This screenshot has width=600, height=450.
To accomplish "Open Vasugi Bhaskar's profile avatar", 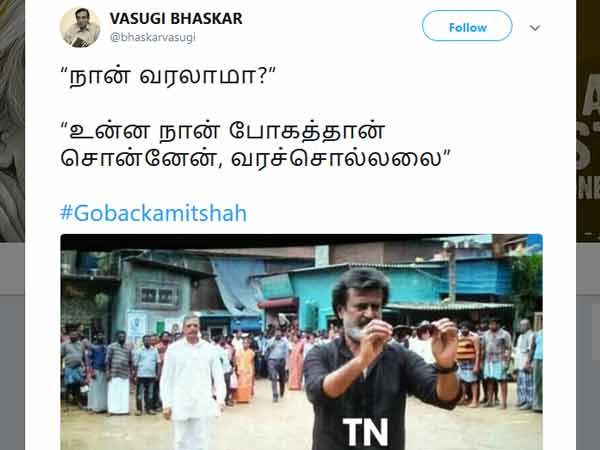I will pos(80,27).
